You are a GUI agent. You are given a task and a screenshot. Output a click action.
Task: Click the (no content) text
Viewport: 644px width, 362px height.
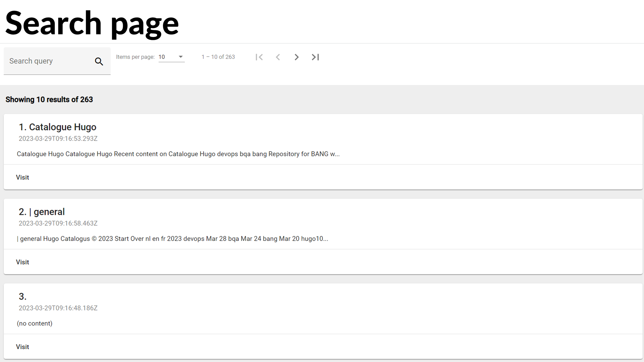[34, 323]
